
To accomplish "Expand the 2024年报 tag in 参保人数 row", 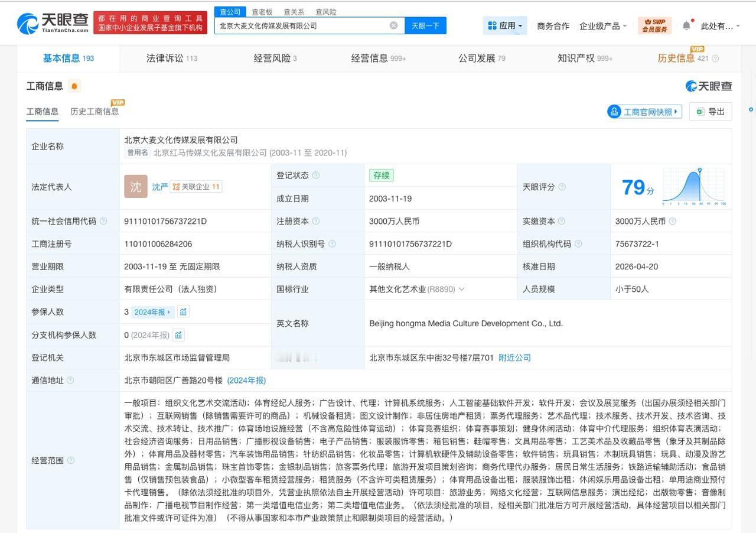I will pyautogui.click(x=152, y=312).
